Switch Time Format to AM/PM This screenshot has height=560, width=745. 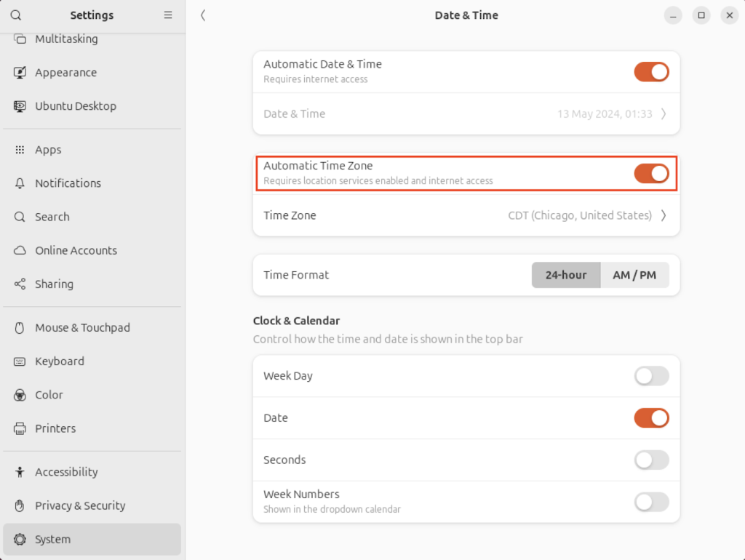[x=634, y=275]
